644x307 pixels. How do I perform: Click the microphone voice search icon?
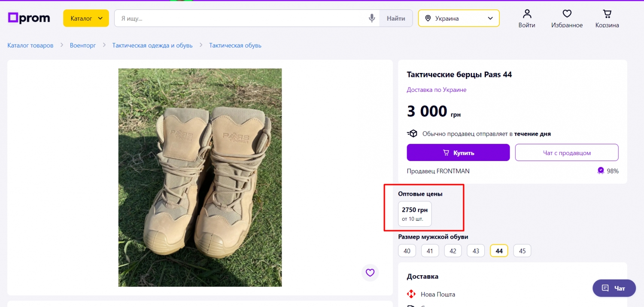[372, 18]
